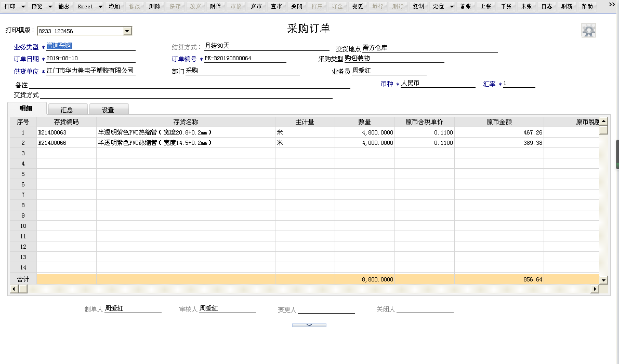Click the 采购类型 field 购包装物
This screenshot has height=364, width=619.
click(x=394, y=58)
